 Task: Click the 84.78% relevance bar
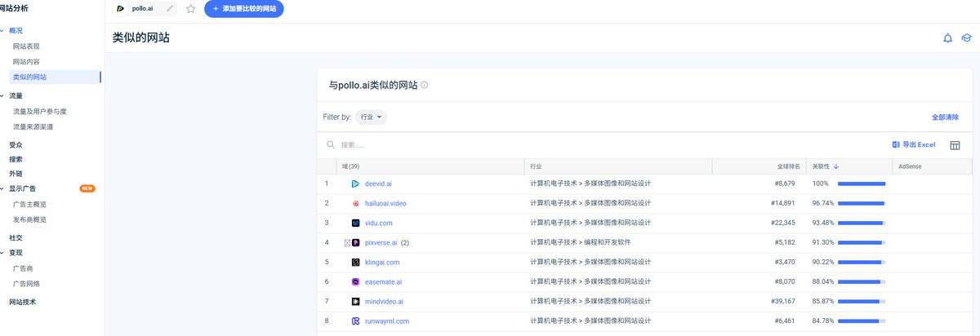point(862,321)
